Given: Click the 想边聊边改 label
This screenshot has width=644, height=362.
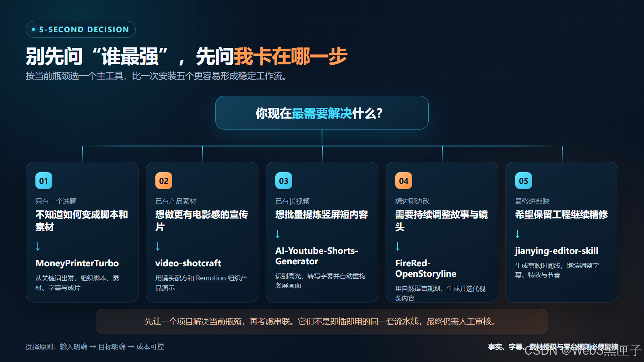Looking at the screenshot, I should tap(413, 201).
